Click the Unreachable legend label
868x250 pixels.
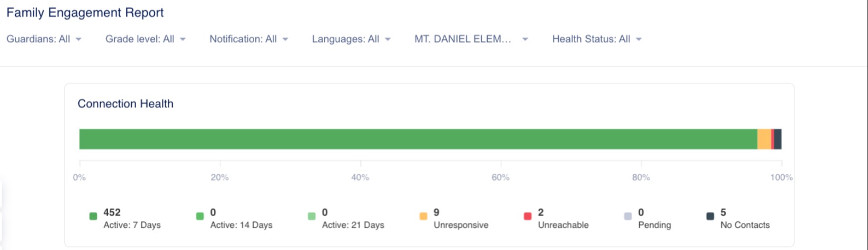pos(563,225)
